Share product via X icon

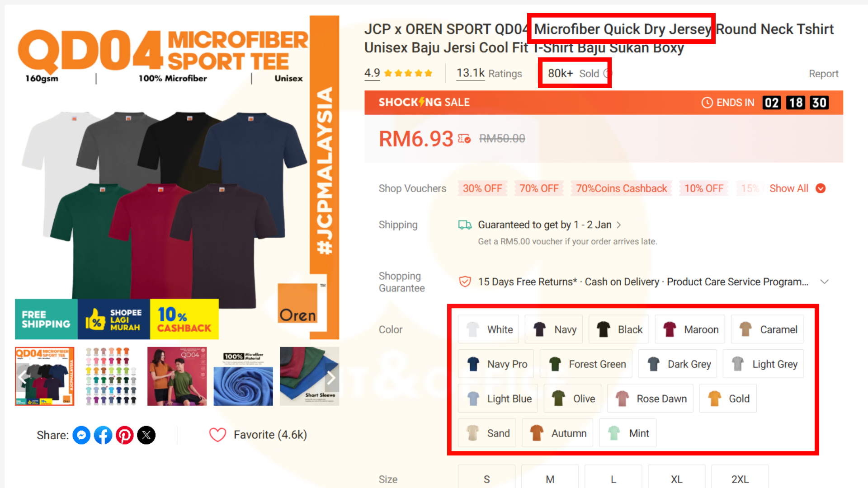(146, 435)
